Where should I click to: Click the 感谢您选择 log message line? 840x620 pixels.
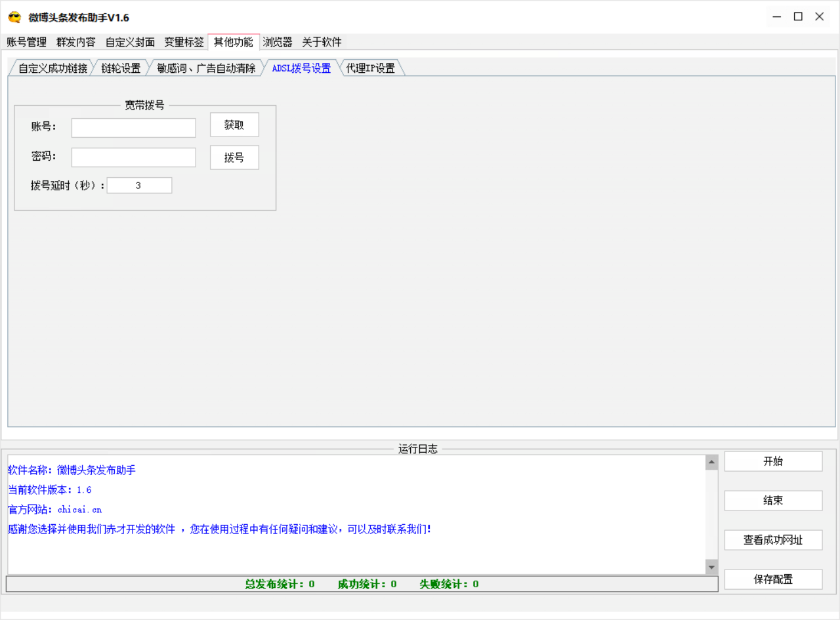tap(219, 529)
